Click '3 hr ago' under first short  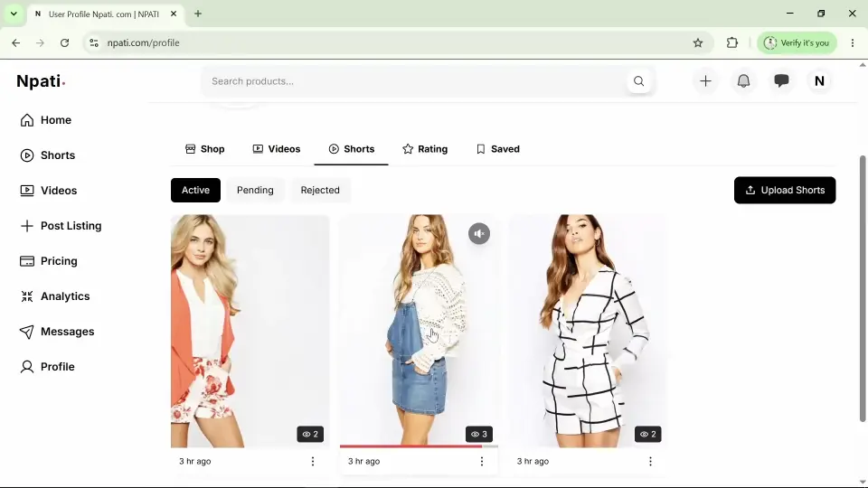195,462
